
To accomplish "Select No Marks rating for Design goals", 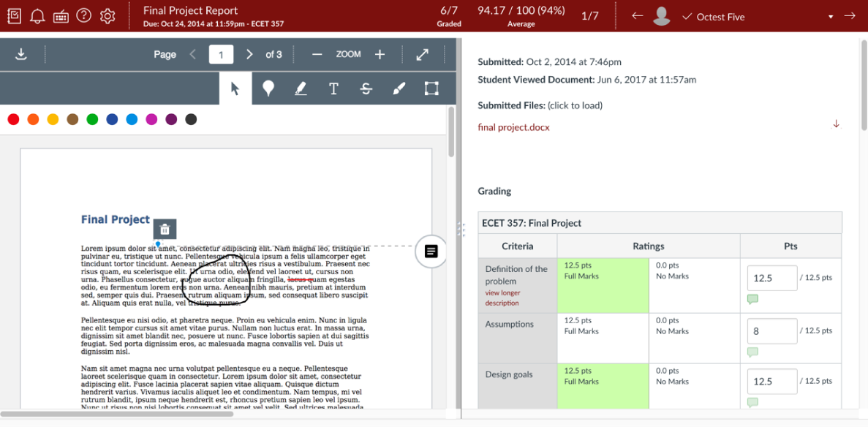I will 694,387.
